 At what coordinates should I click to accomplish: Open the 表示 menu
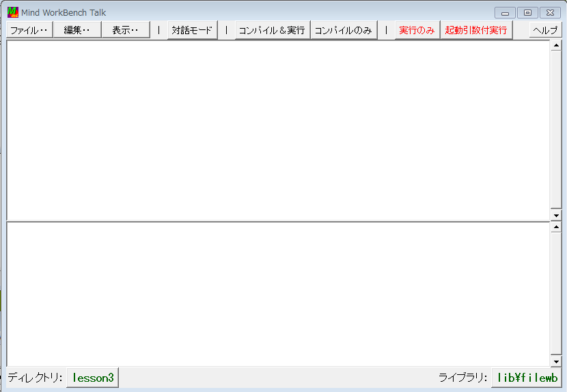point(126,30)
